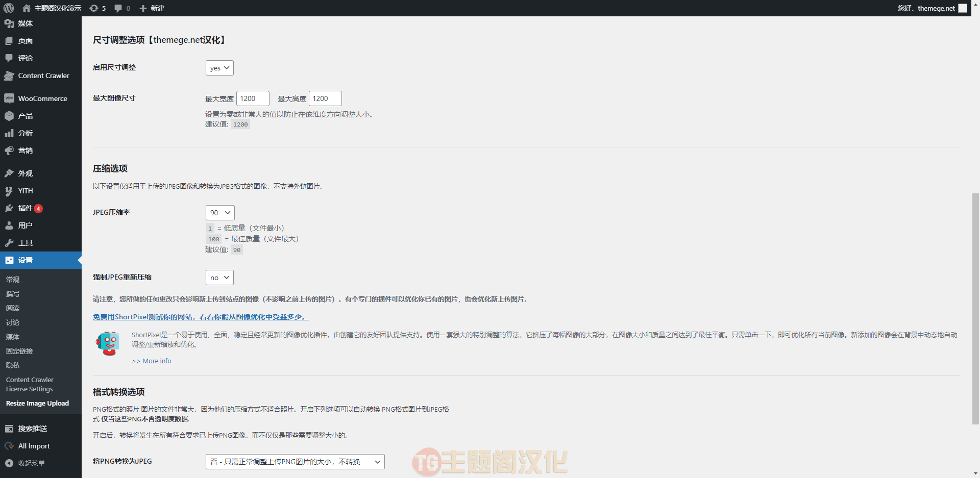
Task: Open the All Import menu icon
Action: (x=9, y=446)
